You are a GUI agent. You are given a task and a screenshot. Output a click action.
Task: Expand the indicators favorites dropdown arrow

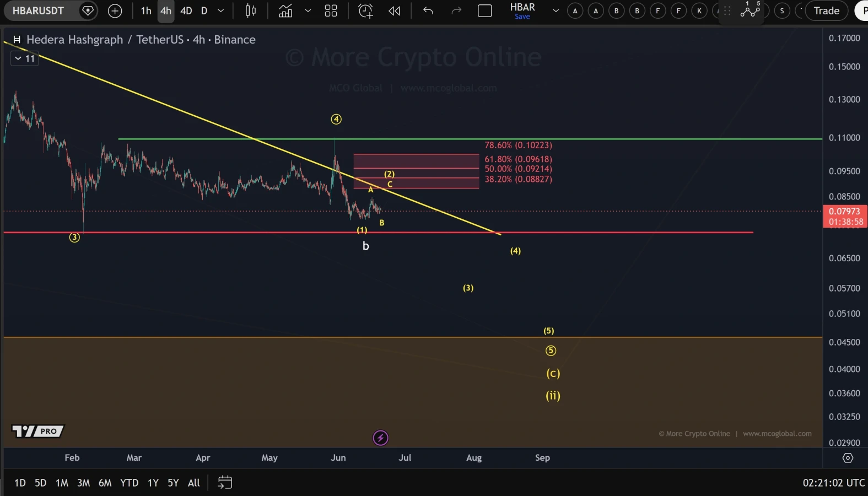pos(308,10)
